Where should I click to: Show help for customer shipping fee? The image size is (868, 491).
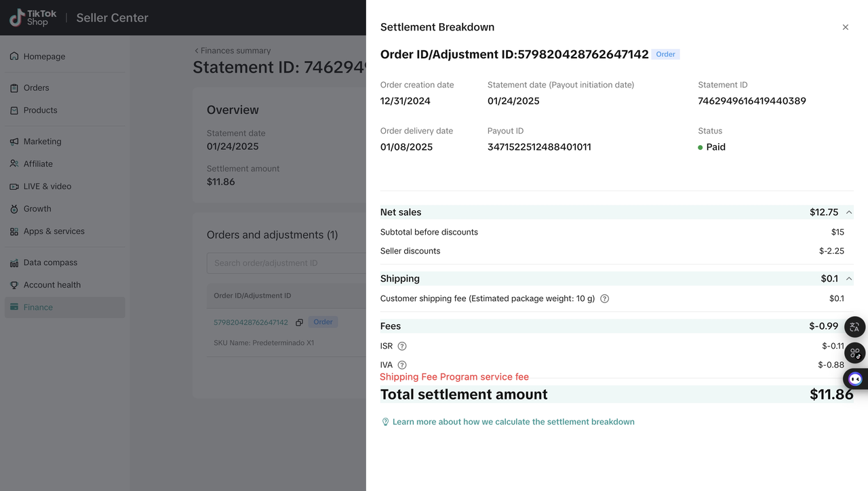(605, 298)
